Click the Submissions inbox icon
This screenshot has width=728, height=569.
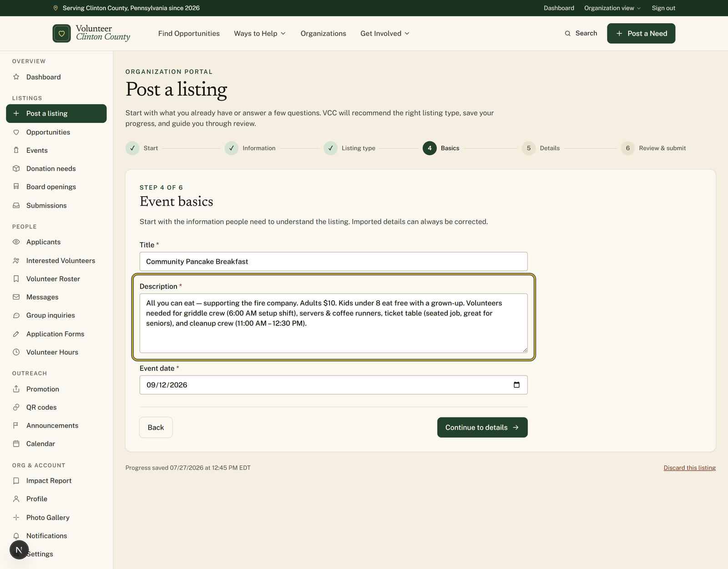tap(16, 205)
